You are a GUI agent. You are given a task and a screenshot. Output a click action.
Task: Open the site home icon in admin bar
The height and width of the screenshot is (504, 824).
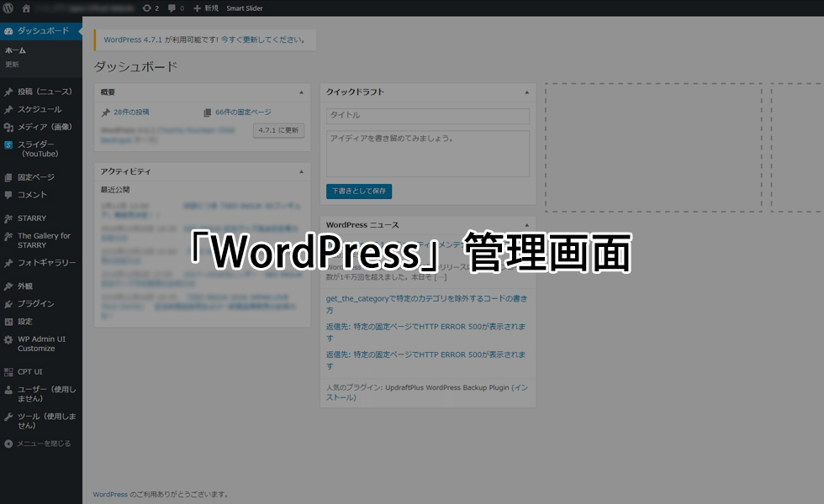(26, 8)
